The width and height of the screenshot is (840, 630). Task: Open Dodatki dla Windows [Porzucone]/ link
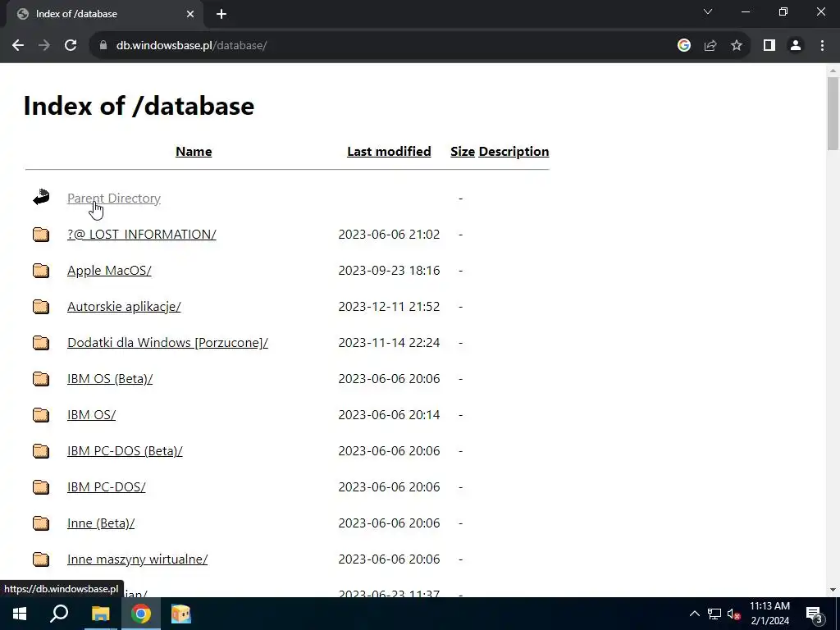[167, 342]
